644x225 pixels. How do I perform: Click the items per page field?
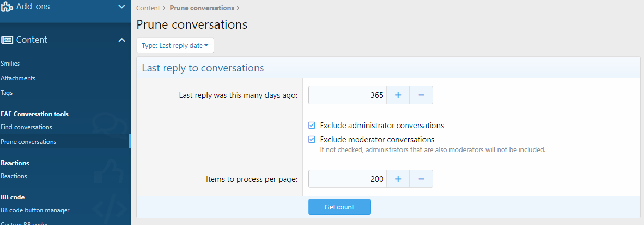pyautogui.click(x=347, y=179)
